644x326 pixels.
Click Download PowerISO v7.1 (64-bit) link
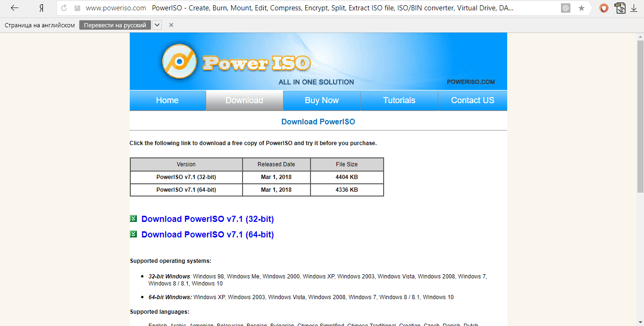(208, 235)
